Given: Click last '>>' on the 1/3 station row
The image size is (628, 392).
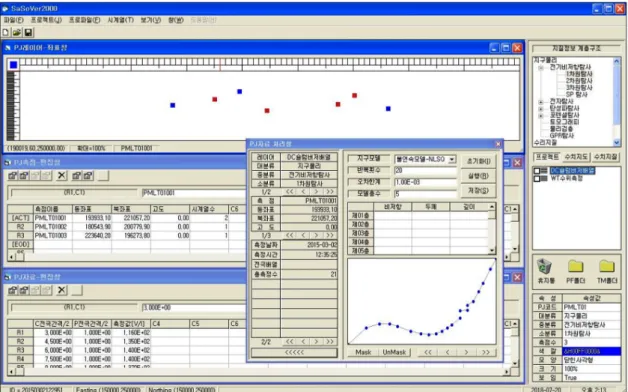Looking at the screenshot, I should (330, 235).
